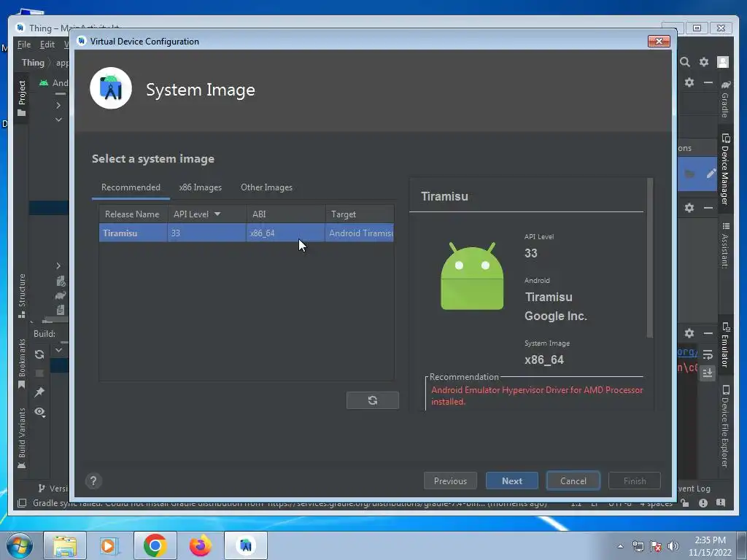Screen dimensions: 747x560
Task: Click the account avatar icon
Action: click(x=723, y=62)
